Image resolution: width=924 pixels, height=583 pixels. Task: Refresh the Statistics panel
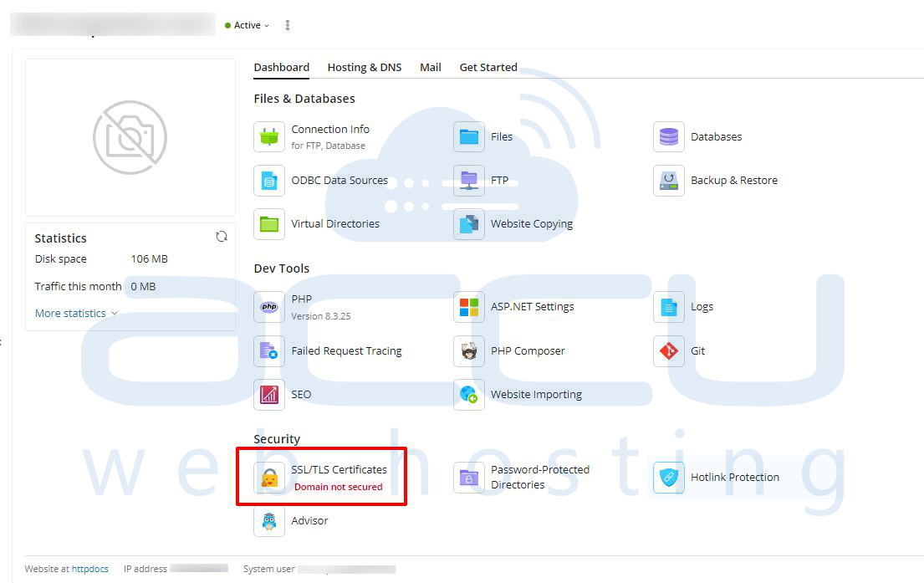222,237
